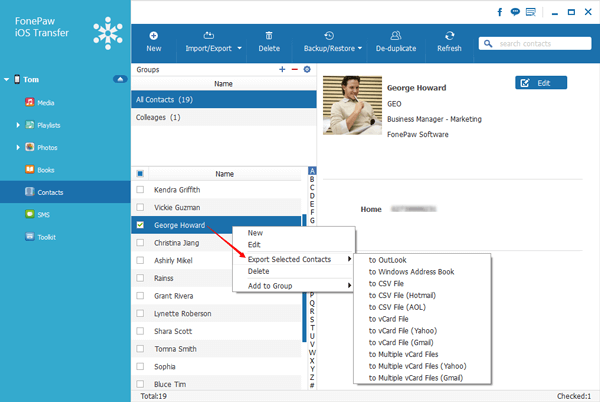Click the Edit button for George Howard

(x=541, y=83)
